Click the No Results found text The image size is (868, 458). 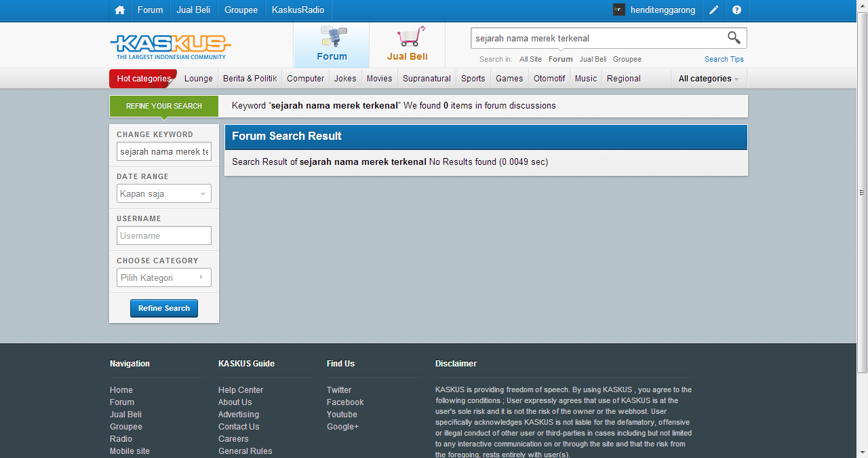point(462,162)
